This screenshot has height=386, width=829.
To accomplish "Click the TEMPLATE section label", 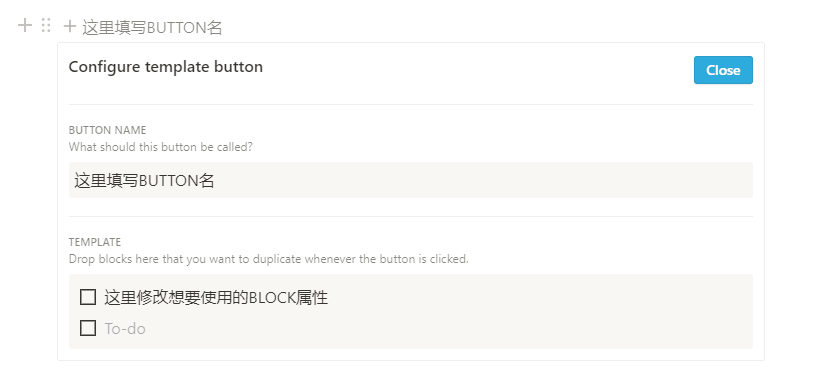I will click(95, 242).
